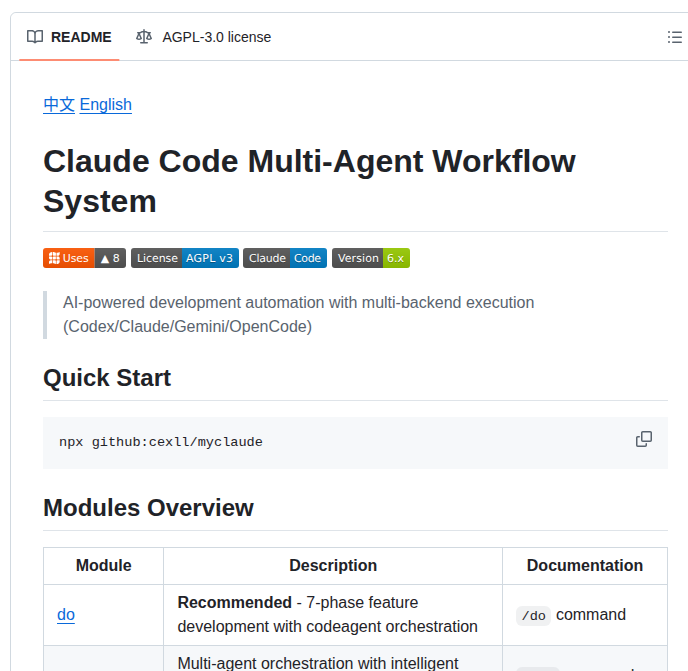
Task: Click the Claude Code Multi-Agent Workflow System title
Action: (309, 181)
